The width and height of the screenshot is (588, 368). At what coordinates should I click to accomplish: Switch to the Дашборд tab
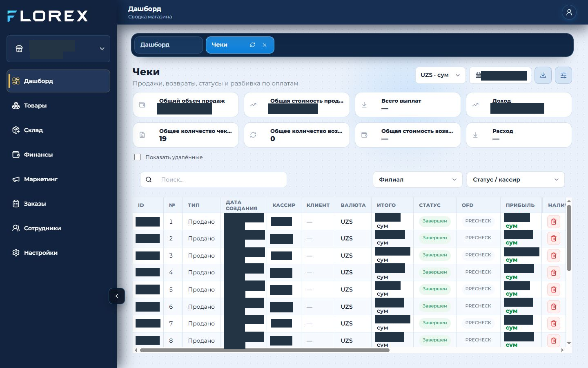pyautogui.click(x=169, y=45)
